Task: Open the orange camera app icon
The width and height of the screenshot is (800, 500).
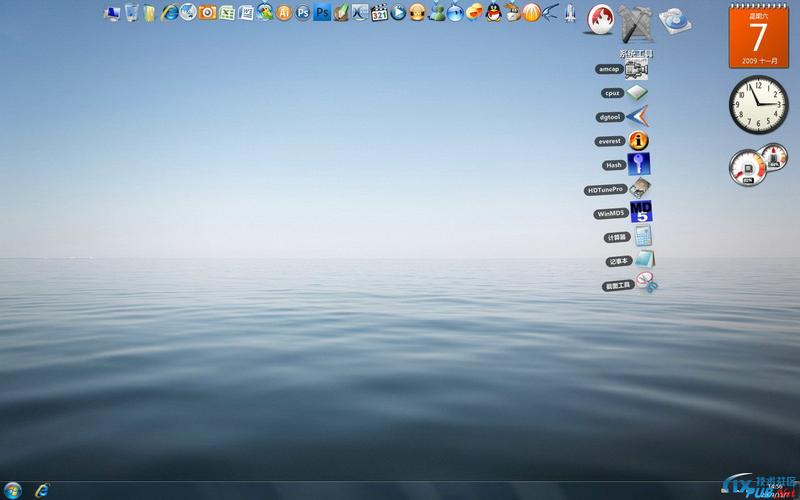Action: tap(207, 12)
